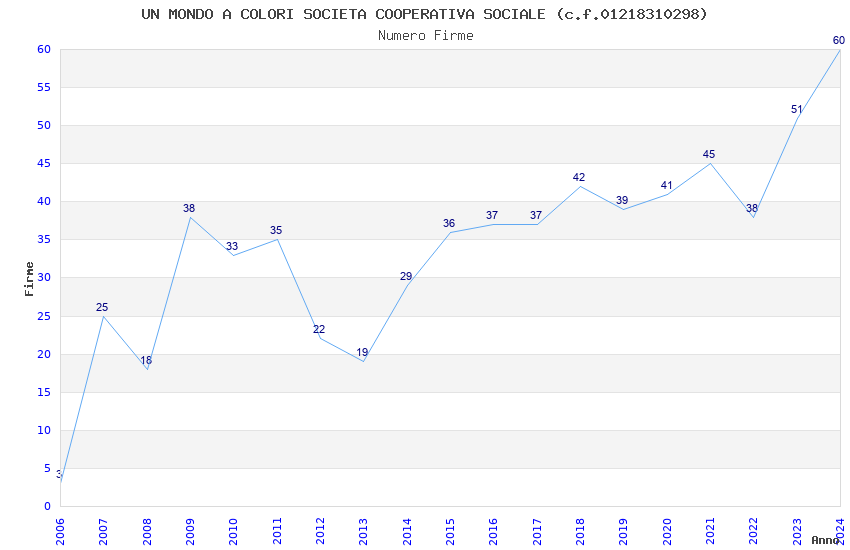Click the 2006 year tick on x-axis
This screenshot has height=550, width=850.
coord(60,532)
